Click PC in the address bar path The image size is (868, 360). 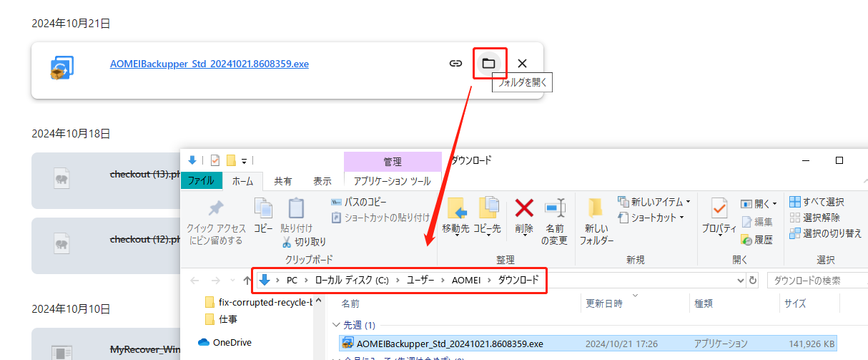pos(292,280)
